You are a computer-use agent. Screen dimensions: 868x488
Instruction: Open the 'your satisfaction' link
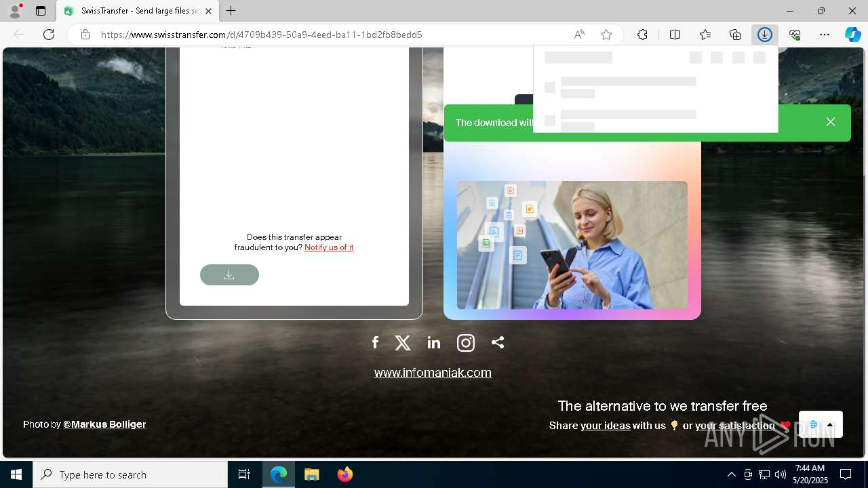(x=735, y=426)
